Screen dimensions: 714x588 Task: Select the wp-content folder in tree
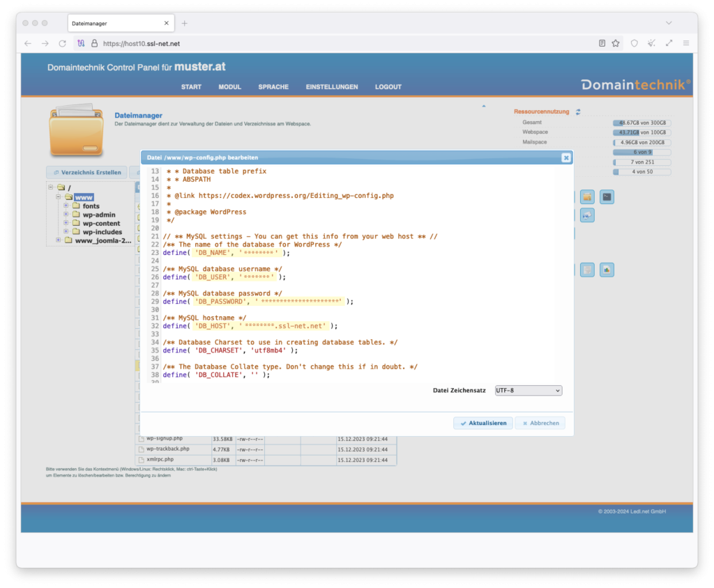[x=102, y=224]
